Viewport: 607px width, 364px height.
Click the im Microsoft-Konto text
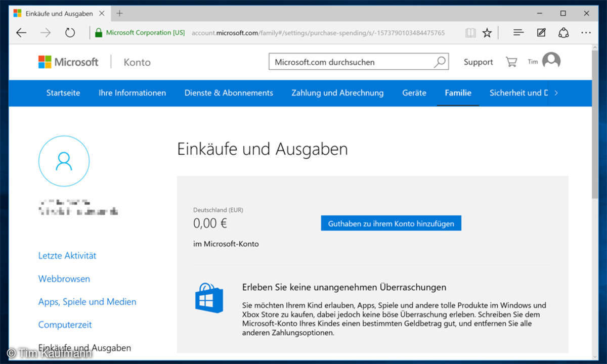[x=226, y=244]
